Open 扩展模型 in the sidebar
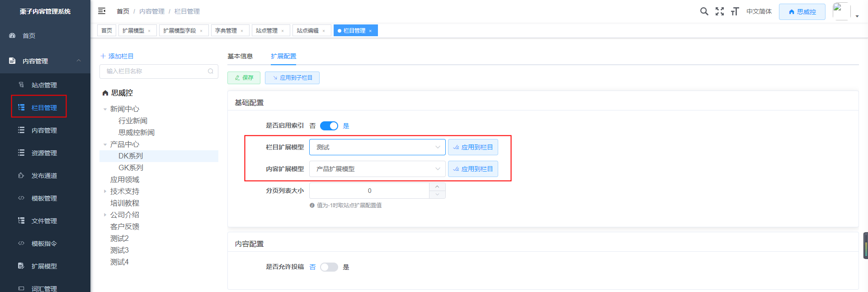The width and height of the screenshot is (868, 292). 44,266
